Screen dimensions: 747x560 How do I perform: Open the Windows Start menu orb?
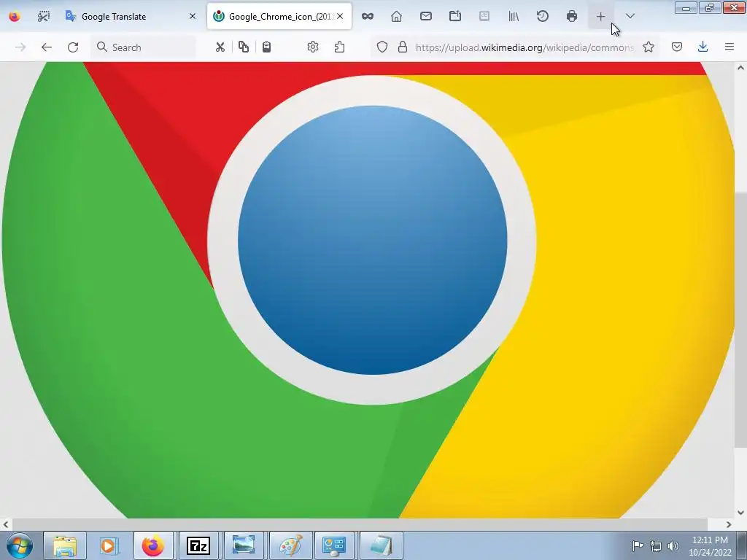pos(20,545)
